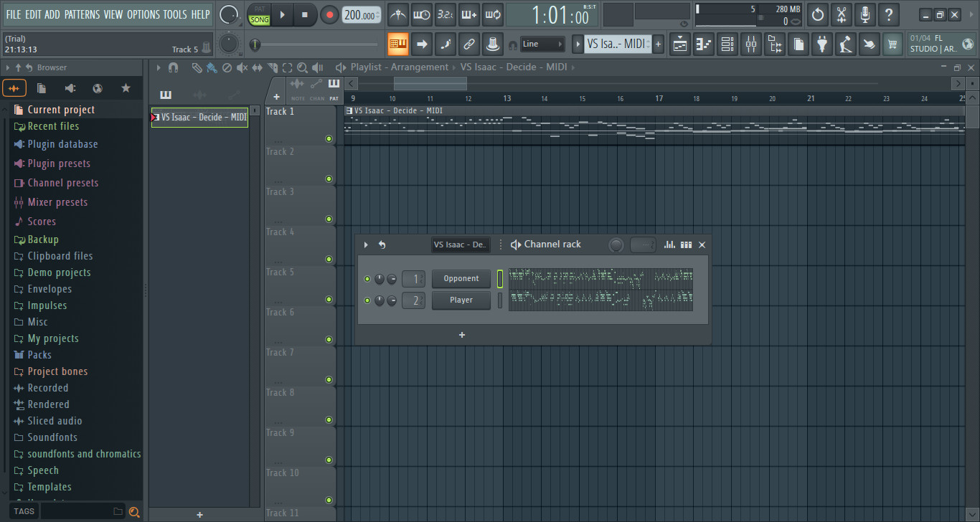Select the Player channel name
This screenshot has width=980, height=522.
click(x=461, y=300)
